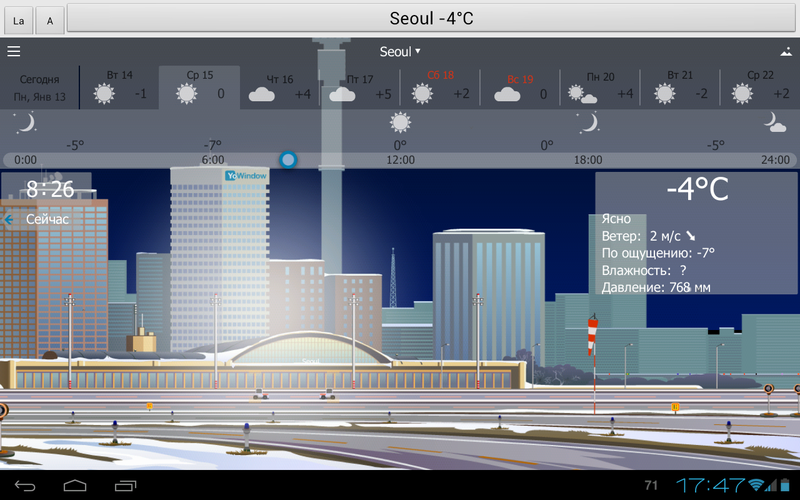Jump timeline to 12:00
Viewport: 800px width, 500px height.
coord(401,160)
